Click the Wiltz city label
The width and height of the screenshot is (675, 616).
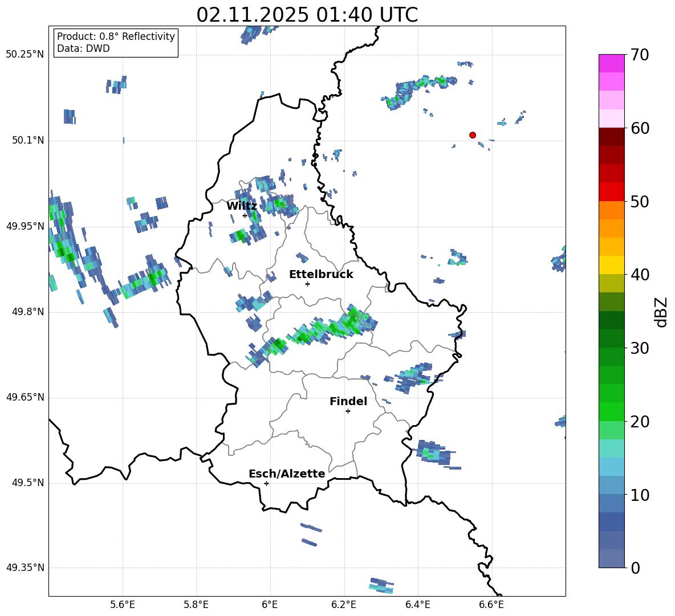(x=242, y=206)
